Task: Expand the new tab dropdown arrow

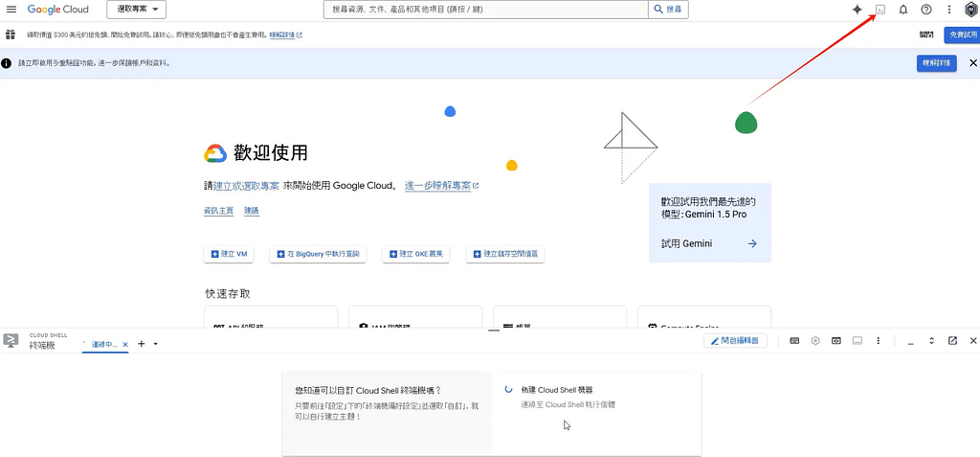Action: 156,344
